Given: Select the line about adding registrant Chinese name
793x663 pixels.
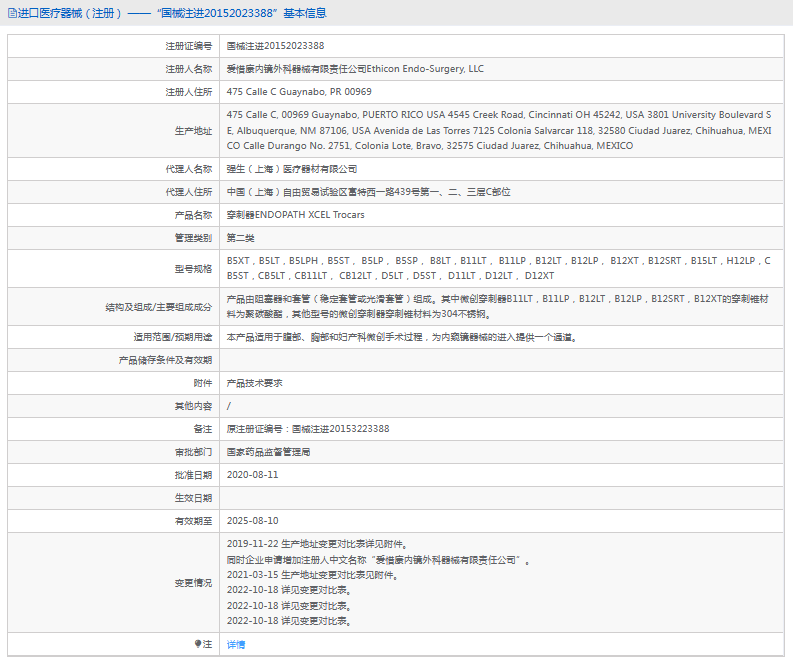Looking at the screenshot, I should (378, 560).
